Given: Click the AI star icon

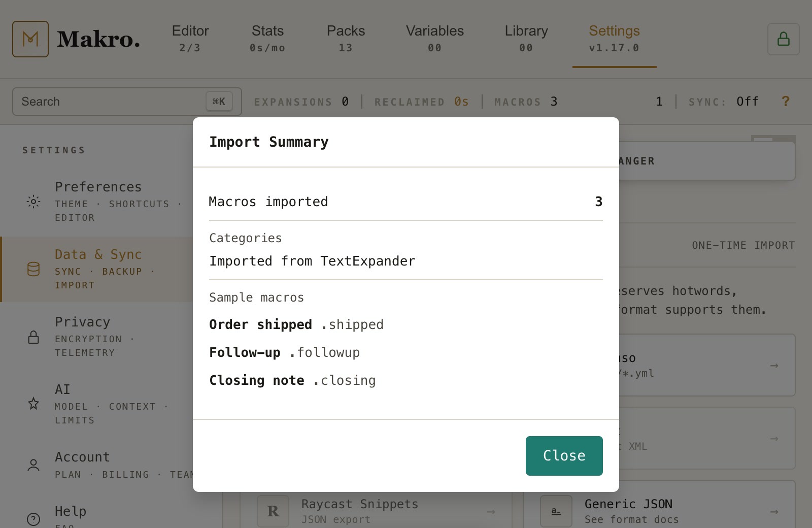Looking at the screenshot, I should [33, 404].
